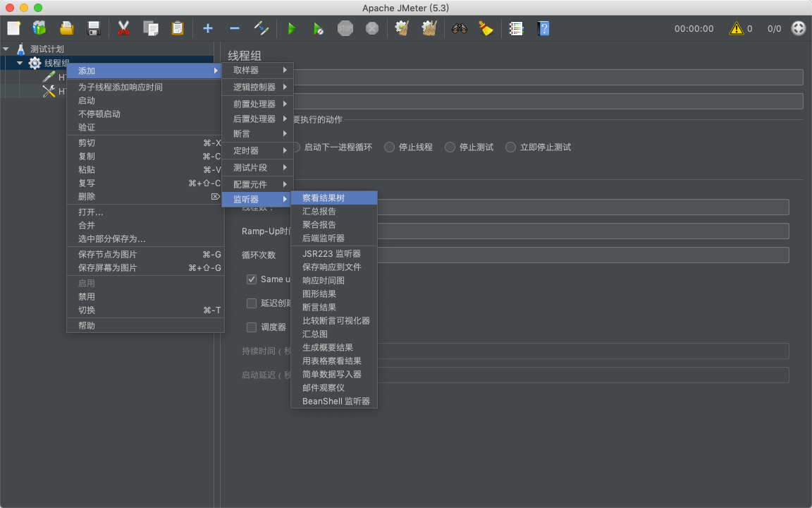812x508 pixels.
Task: Click the warning triangle log icon
Action: [736, 28]
